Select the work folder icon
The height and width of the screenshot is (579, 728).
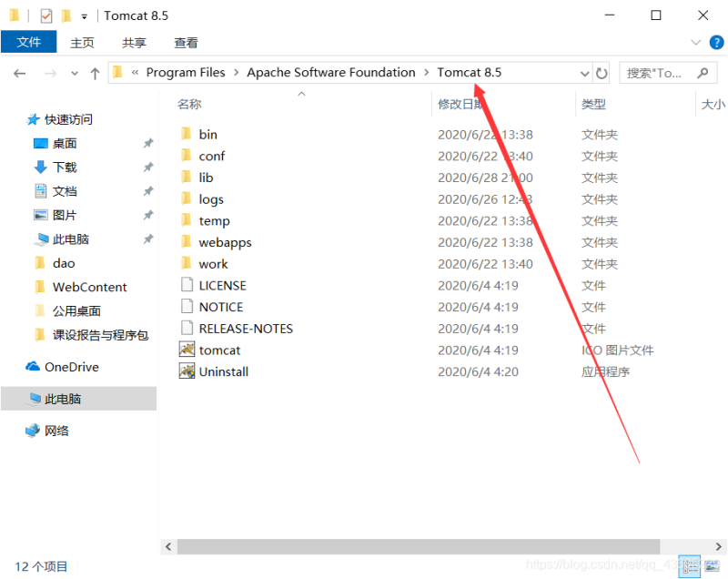coord(187,264)
